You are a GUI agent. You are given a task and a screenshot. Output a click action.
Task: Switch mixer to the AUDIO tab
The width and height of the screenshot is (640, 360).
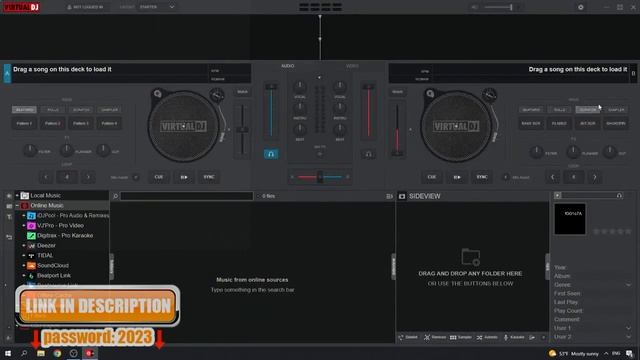[287, 66]
